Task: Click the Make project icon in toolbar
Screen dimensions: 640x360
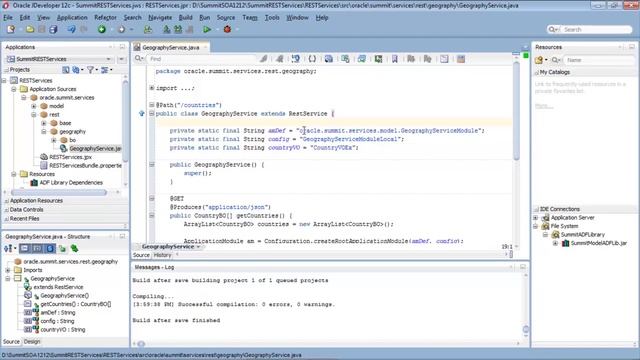Action: click(167, 29)
